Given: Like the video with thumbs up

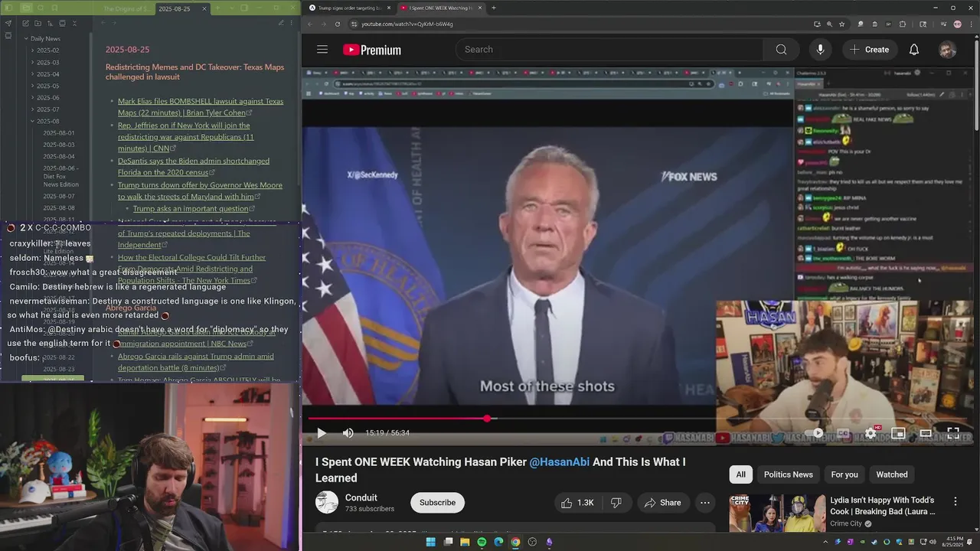Looking at the screenshot, I should pyautogui.click(x=577, y=503).
